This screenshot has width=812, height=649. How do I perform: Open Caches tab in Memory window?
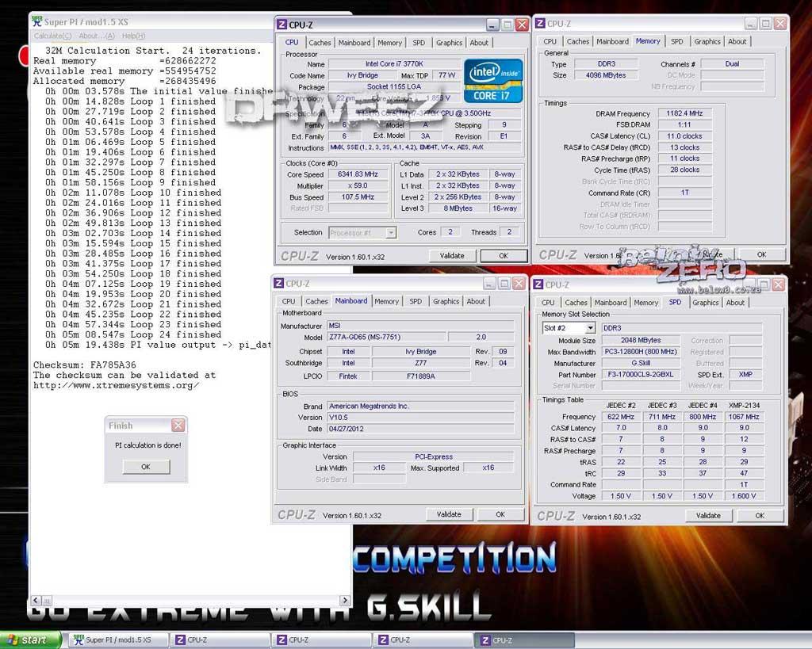point(578,41)
